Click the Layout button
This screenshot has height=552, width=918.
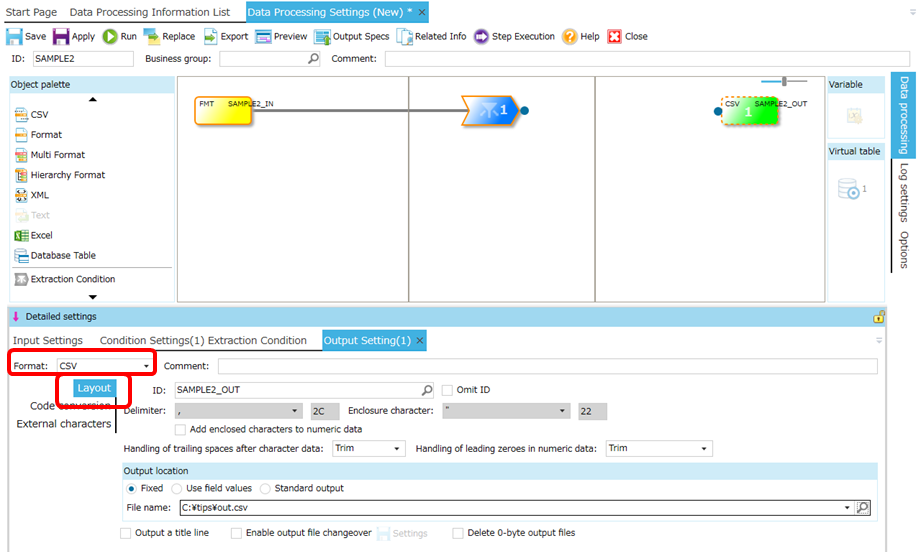[94, 388]
